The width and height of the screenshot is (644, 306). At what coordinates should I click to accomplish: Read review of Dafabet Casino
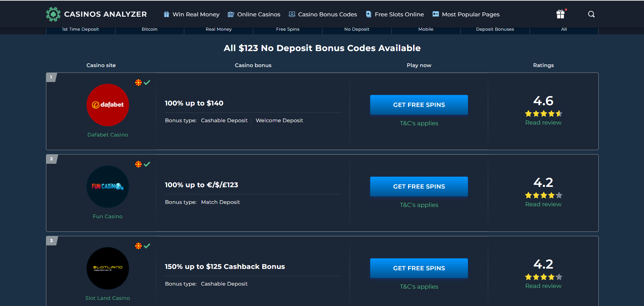click(x=544, y=123)
